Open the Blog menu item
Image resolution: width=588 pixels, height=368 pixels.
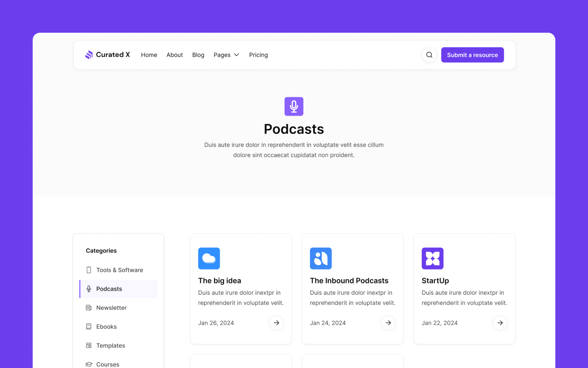(x=198, y=54)
